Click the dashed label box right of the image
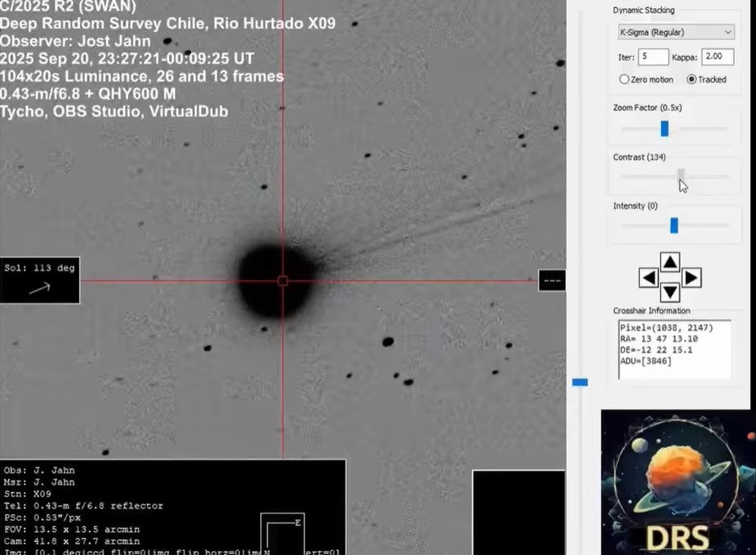 pyautogui.click(x=552, y=281)
